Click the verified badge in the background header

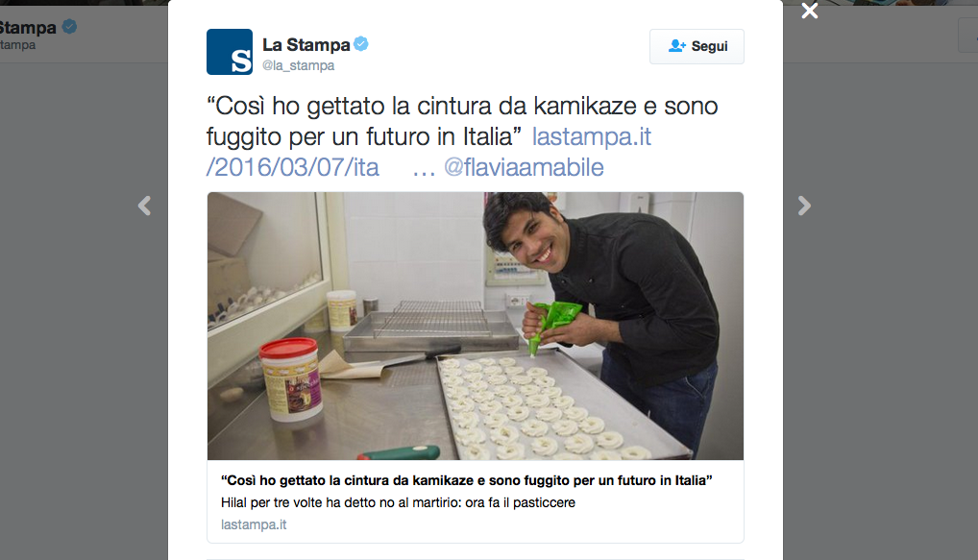(x=69, y=27)
